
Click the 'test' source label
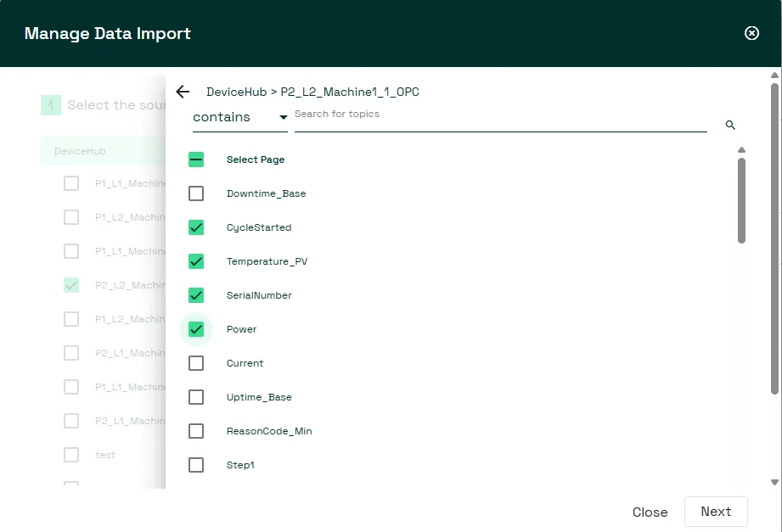(x=105, y=455)
